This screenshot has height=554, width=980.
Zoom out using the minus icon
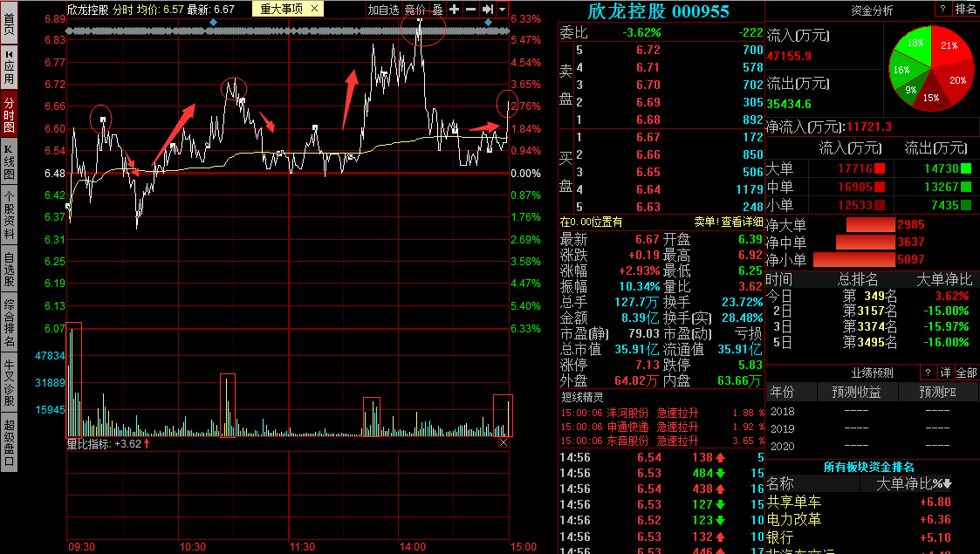pos(471,10)
